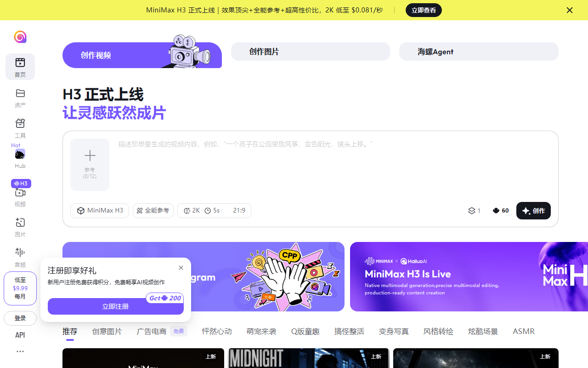Focus the video description prompt field
588x368 pixels.
click(x=334, y=166)
